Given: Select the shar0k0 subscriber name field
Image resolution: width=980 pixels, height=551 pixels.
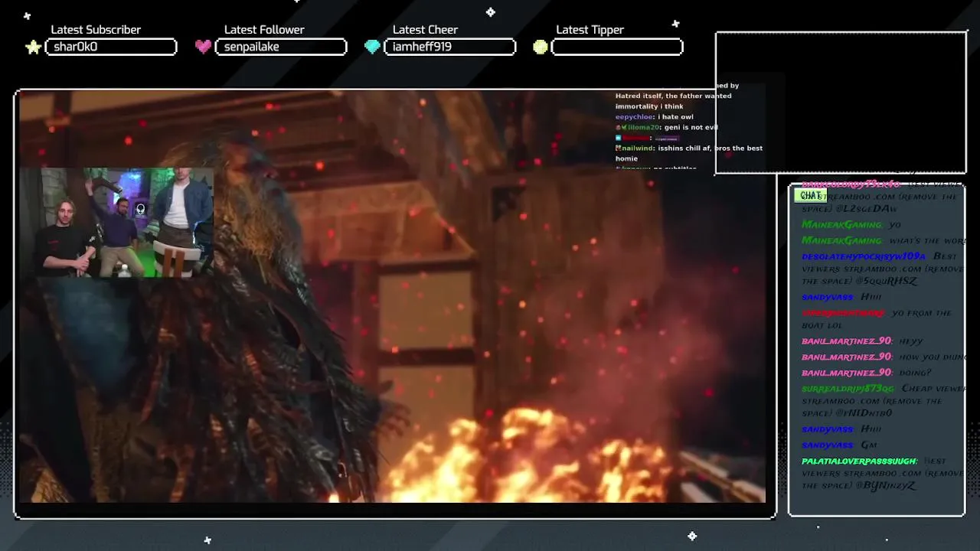Looking at the screenshot, I should [x=111, y=47].
